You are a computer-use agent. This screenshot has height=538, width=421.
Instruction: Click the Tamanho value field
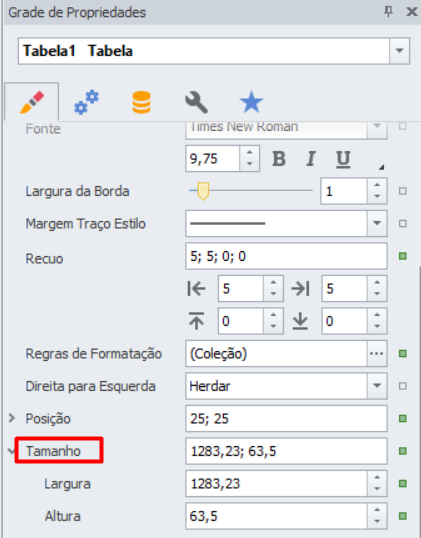(x=286, y=451)
